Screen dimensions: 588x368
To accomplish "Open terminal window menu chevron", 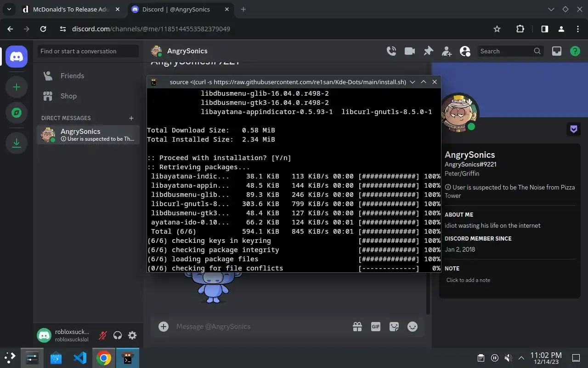I will click(x=413, y=82).
